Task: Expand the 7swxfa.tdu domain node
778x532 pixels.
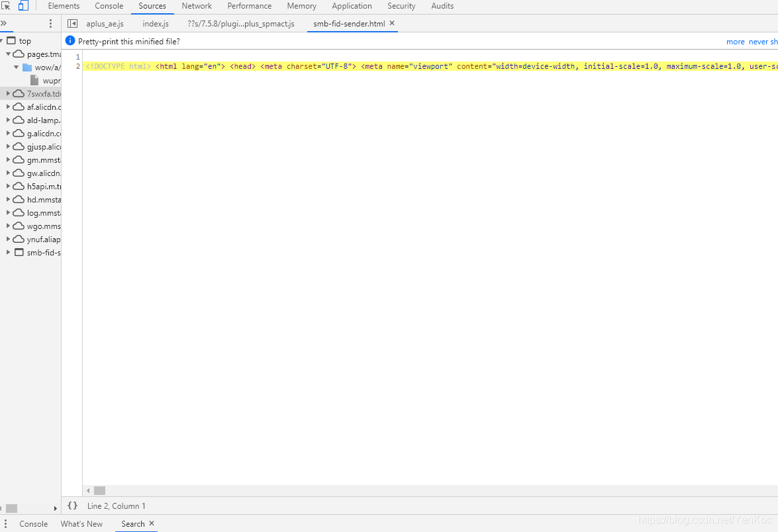Action: click(8, 93)
